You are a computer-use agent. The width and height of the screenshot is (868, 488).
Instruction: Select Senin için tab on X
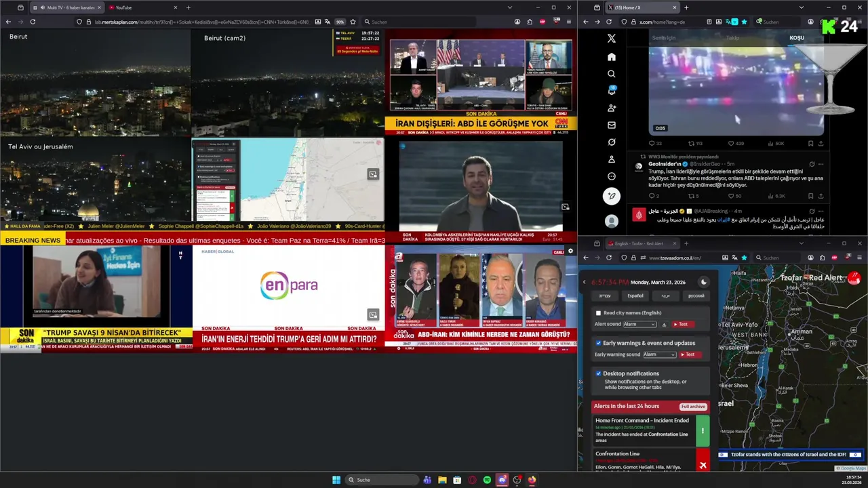coord(664,38)
